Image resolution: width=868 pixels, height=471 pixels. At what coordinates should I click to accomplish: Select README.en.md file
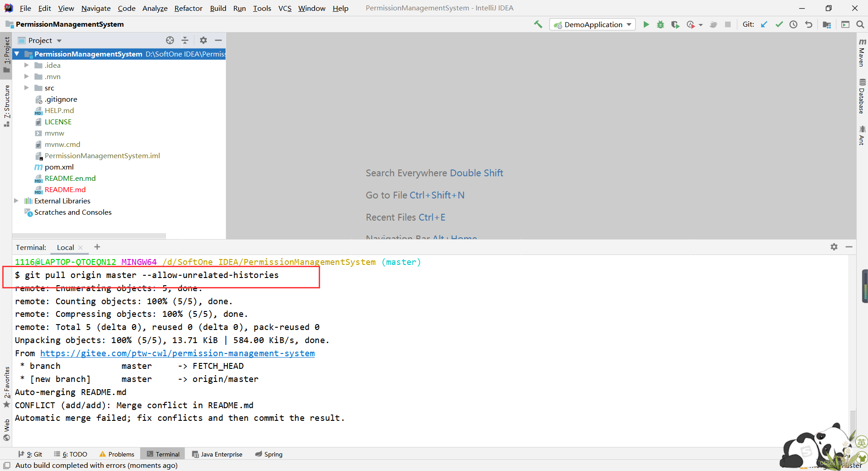coord(70,178)
